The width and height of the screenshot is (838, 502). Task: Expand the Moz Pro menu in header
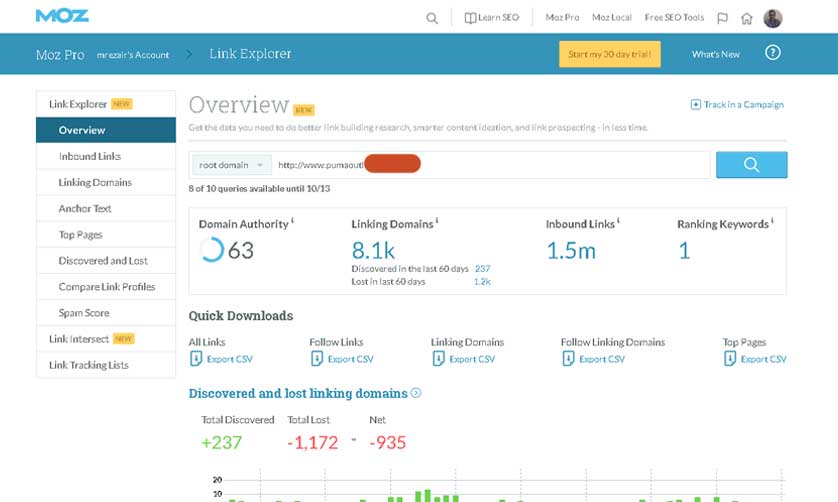pos(561,18)
